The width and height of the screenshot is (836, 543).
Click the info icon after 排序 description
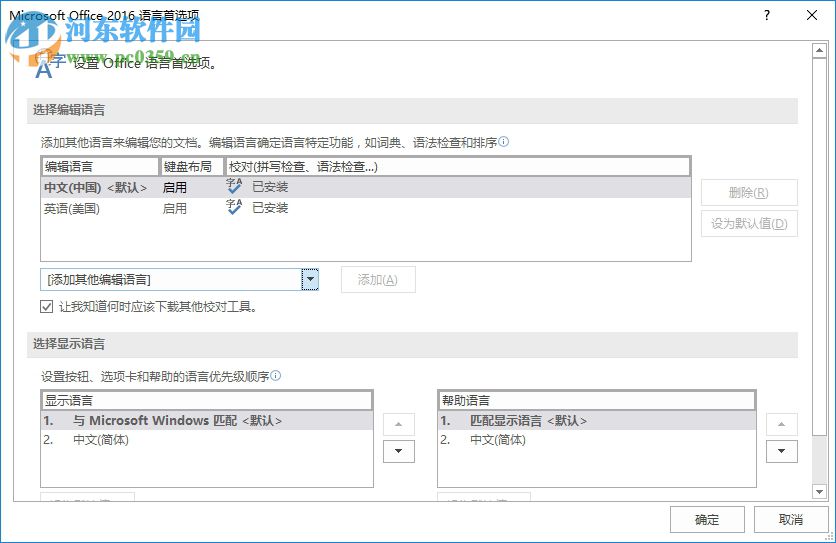[x=503, y=141]
